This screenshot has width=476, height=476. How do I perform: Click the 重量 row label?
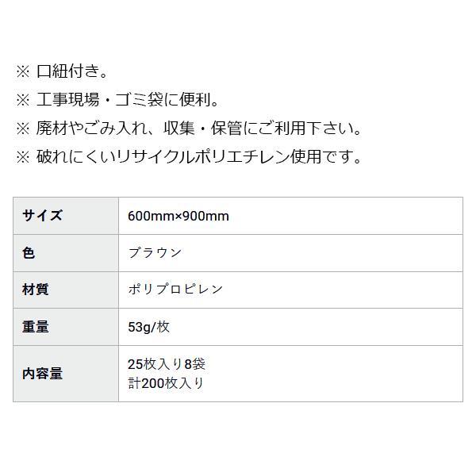pyautogui.click(x=66, y=327)
